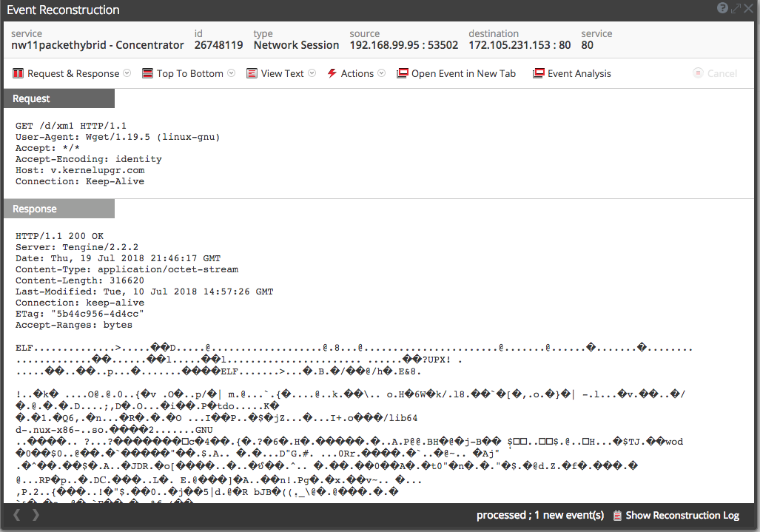Expand the View Text dropdown arrow
The height and width of the screenshot is (532, 760).
click(312, 73)
